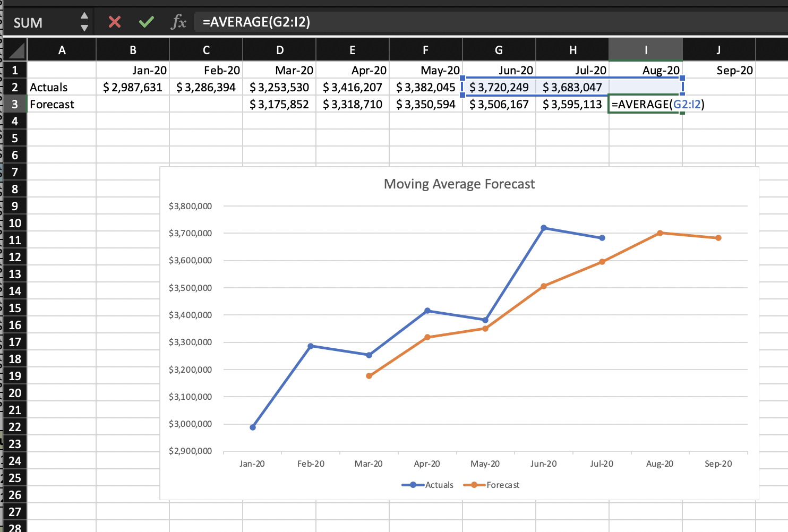Screen dimensions: 788x532
Task: Open Insert Function using the fx icon
Action: tap(178, 22)
